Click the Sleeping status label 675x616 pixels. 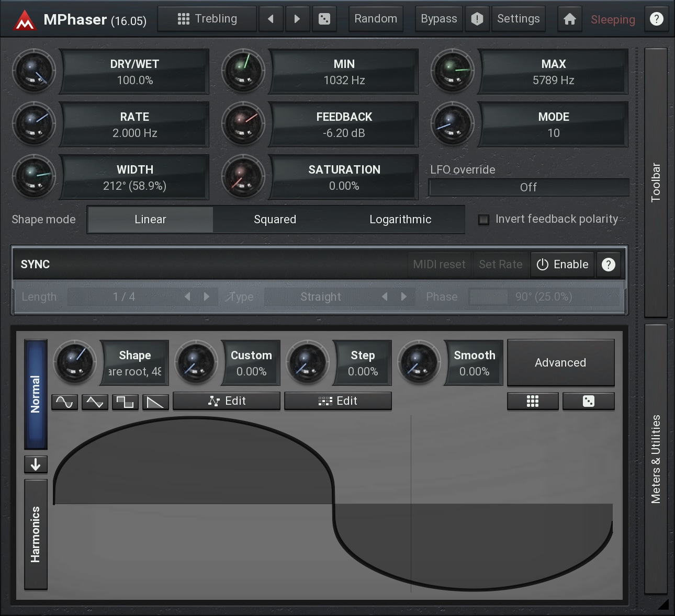click(x=613, y=20)
